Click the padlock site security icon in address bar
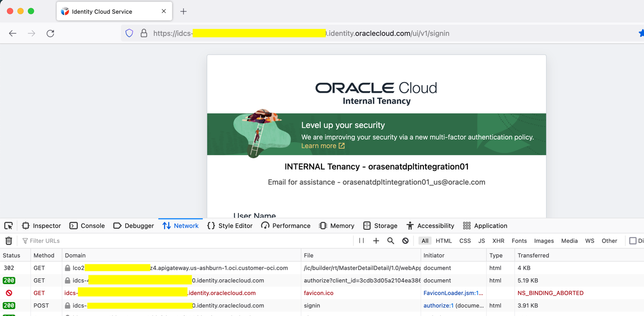 [x=144, y=33]
